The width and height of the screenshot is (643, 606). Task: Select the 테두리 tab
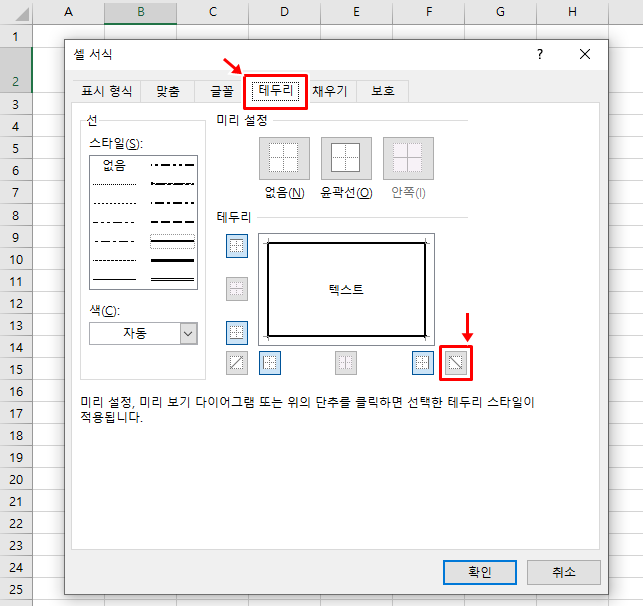(x=276, y=90)
